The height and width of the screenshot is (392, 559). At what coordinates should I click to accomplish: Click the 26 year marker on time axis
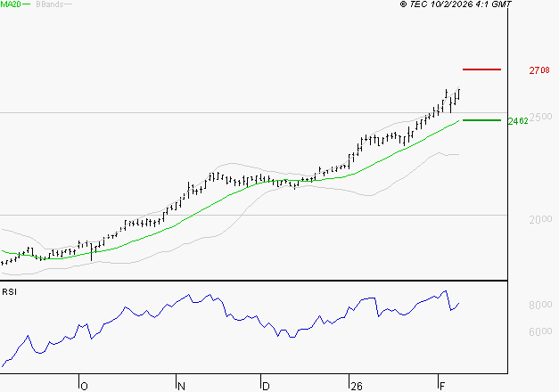pyautogui.click(x=357, y=387)
